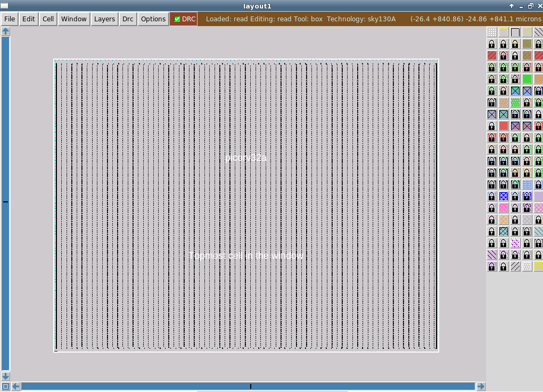Select the gray diamond crosshatch layer swatch
Image resolution: width=543 pixels, height=392 pixels.
[x=527, y=219]
